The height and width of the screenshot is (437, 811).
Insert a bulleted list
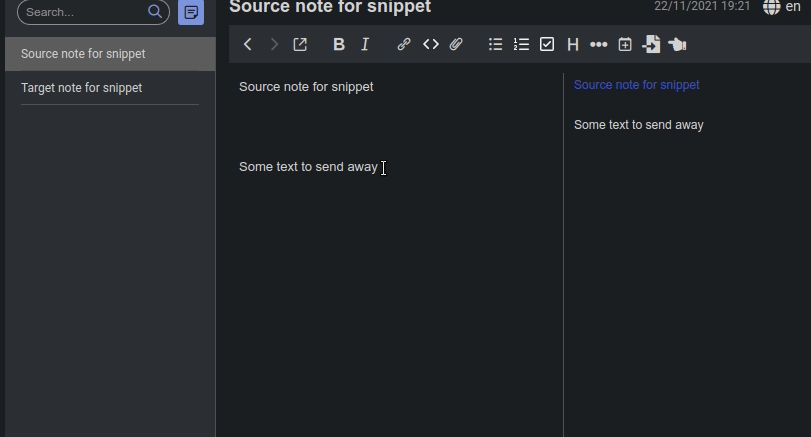[495, 44]
